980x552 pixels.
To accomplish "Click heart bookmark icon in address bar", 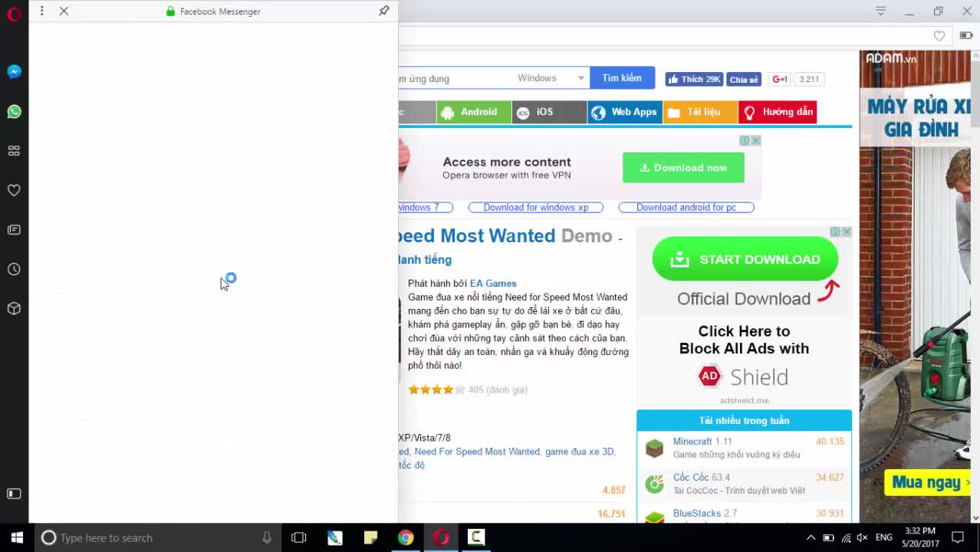I will click(x=939, y=36).
